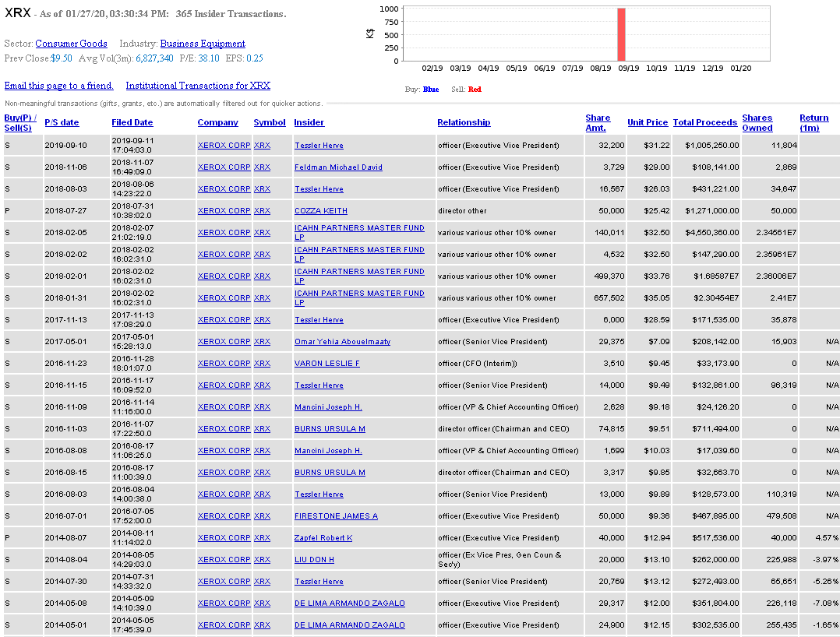Open the Business Equipment industry link
This screenshot has height=637, width=840.
(203, 44)
